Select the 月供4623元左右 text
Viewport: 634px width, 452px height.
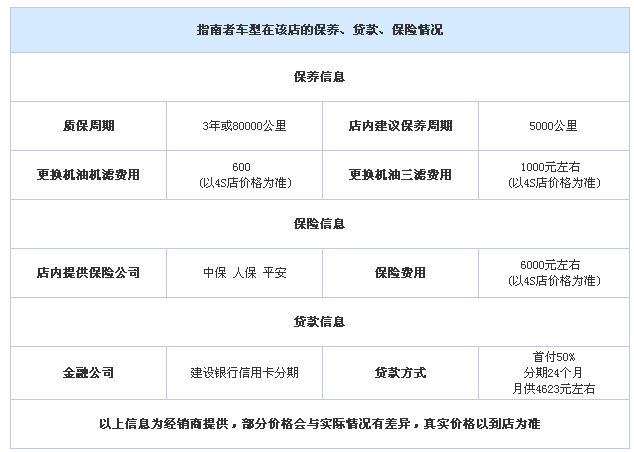(x=554, y=389)
